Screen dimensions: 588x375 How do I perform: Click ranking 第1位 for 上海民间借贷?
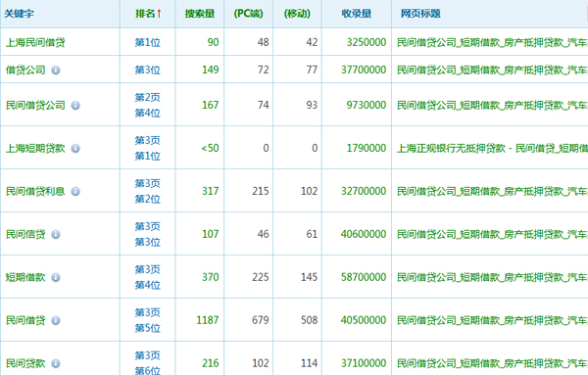pyautogui.click(x=148, y=42)
